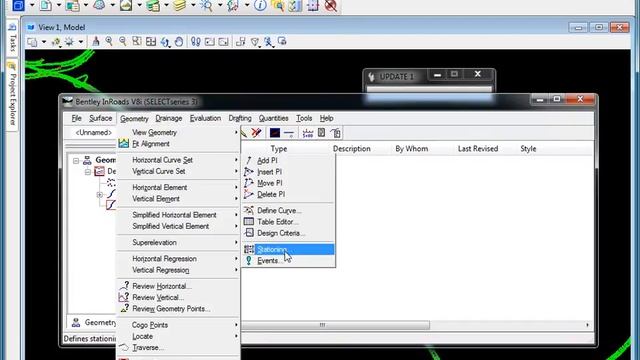Open dropdown beside the brightness sun icon

[81, 42]
